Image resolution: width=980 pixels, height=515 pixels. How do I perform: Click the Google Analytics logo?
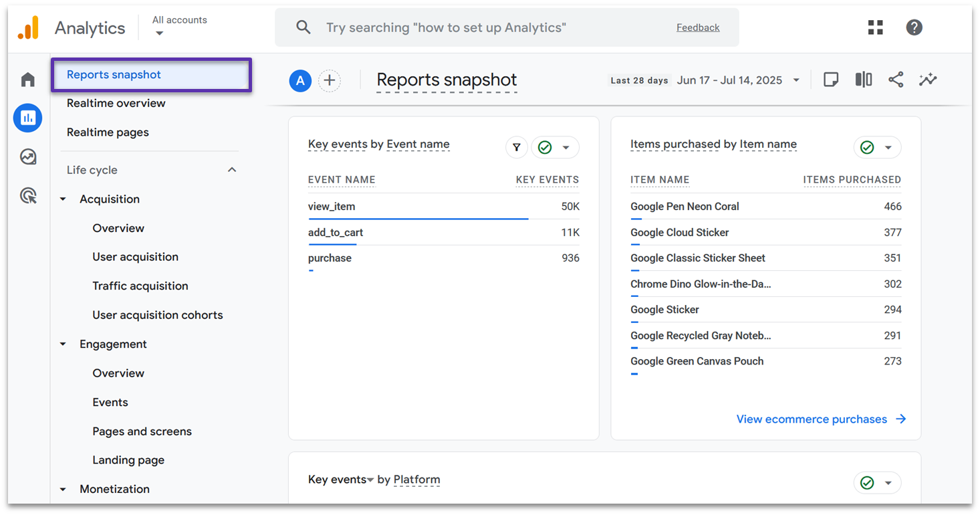pos(28,27)
